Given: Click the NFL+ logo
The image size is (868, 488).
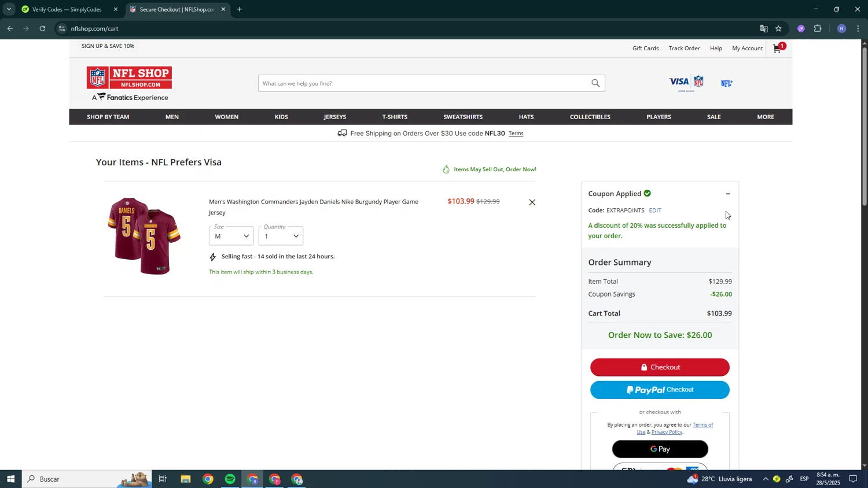Looking at the screenshot, I should pos(727,83).
